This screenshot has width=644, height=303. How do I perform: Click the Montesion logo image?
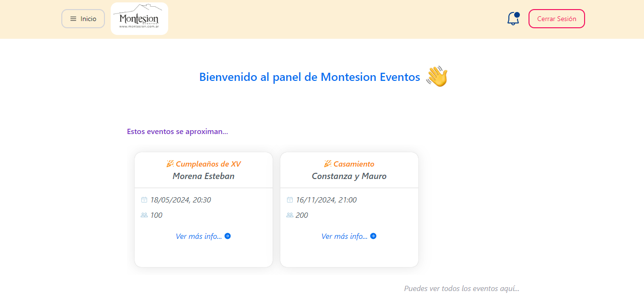tap(139, 19)
